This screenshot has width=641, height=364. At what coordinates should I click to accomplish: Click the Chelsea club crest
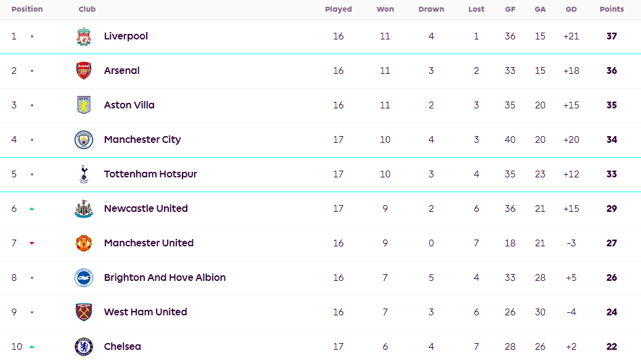(x=84, y=347)
